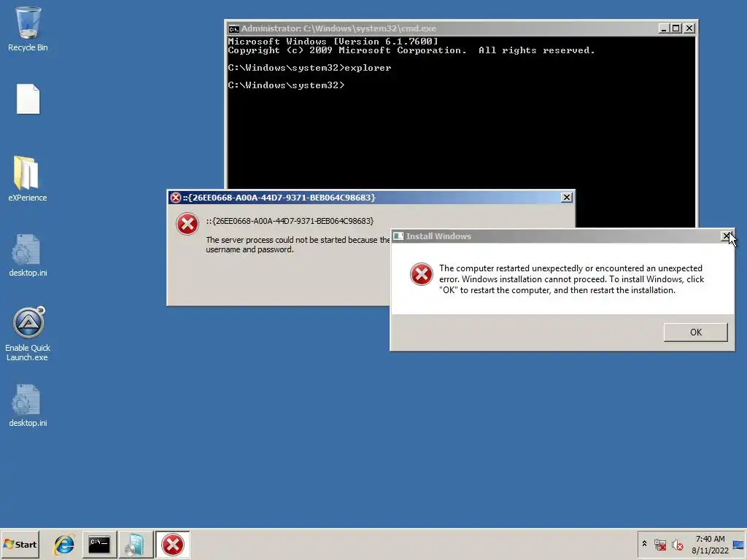
Task: Click red error icon in Install Windows dialog
Action: coord(421,274)
